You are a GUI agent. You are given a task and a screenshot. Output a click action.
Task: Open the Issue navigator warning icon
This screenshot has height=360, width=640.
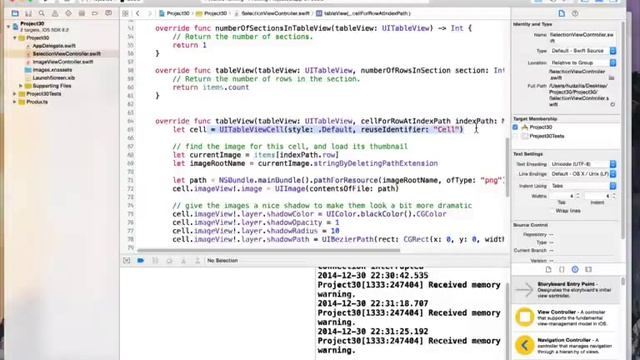coord(55,13)
